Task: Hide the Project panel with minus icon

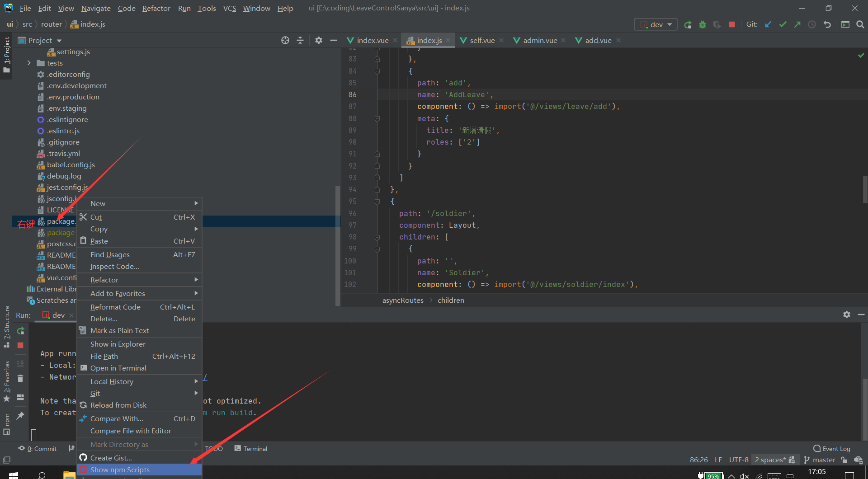Action: click(x=334, y=40)
